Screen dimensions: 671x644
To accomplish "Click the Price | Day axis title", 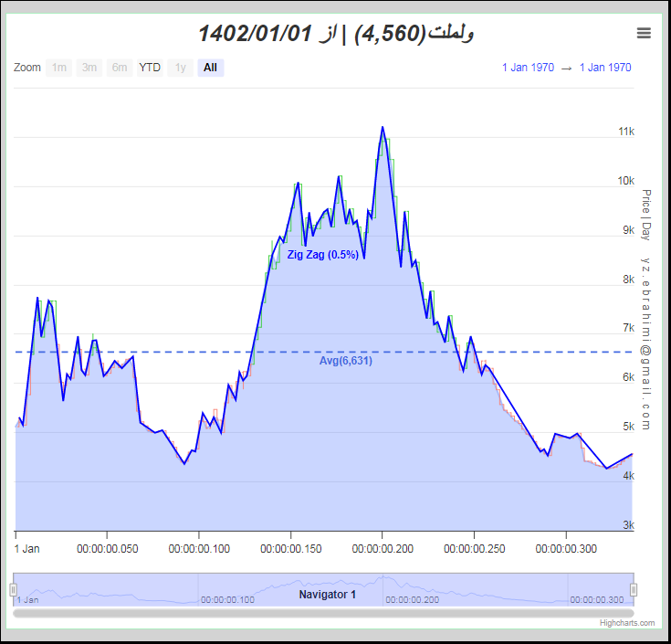I will (x=646, y=215).
